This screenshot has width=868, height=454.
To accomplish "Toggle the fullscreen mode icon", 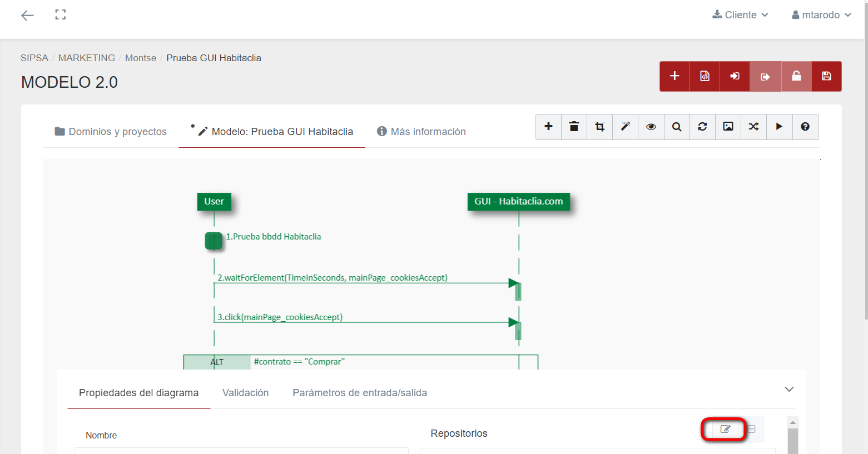I will click(x=61, y=15).
